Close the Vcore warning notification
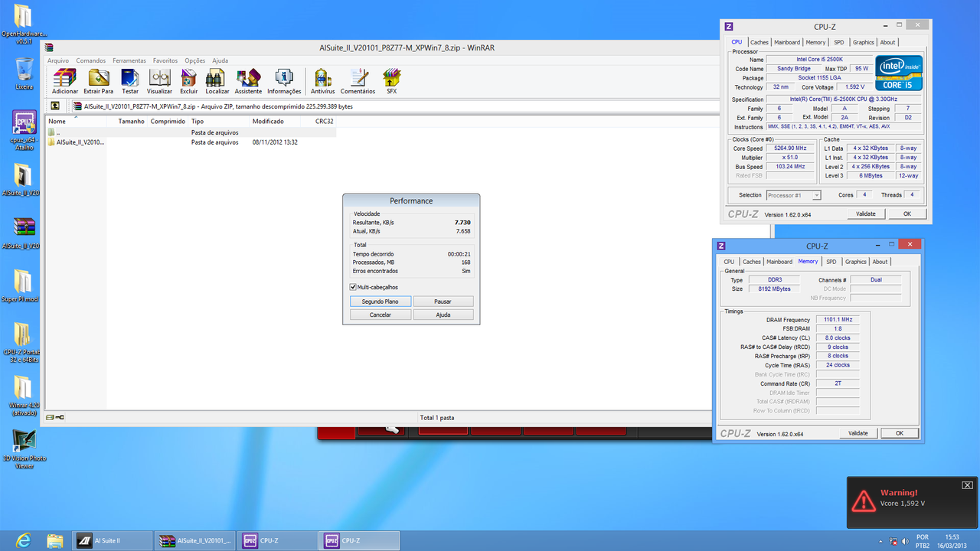Screen dimensions: 980x551 click(x=967, y=485)
